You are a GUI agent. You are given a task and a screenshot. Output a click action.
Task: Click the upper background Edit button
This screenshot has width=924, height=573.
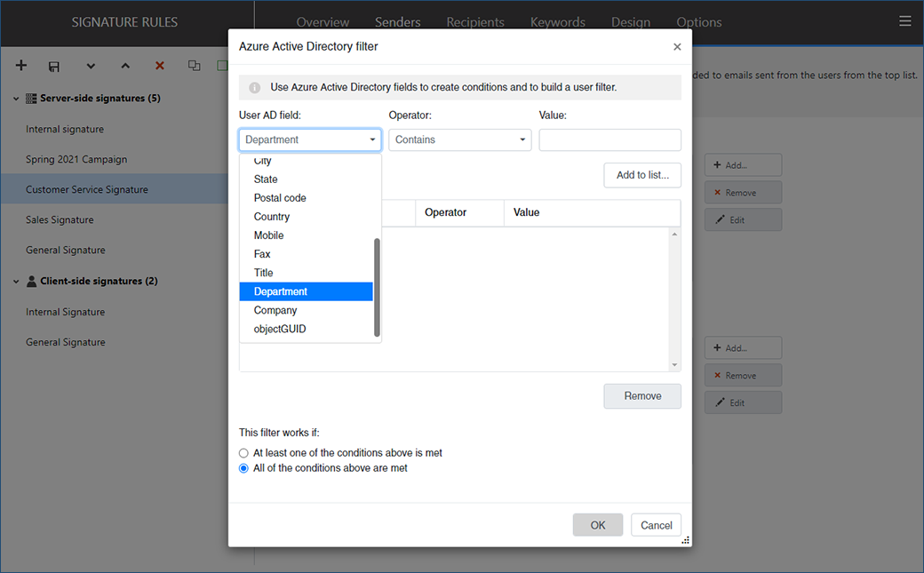click(743, 220)
